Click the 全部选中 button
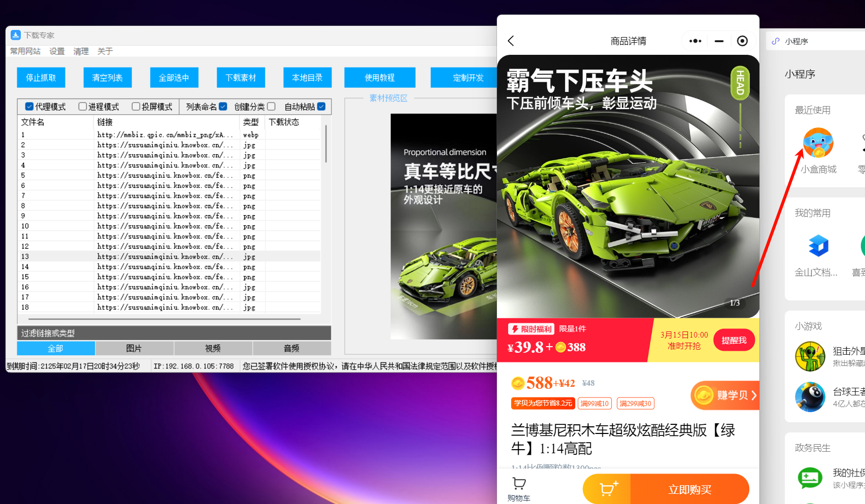The width and height of the screenshot is (865, 504). point(174,78)
